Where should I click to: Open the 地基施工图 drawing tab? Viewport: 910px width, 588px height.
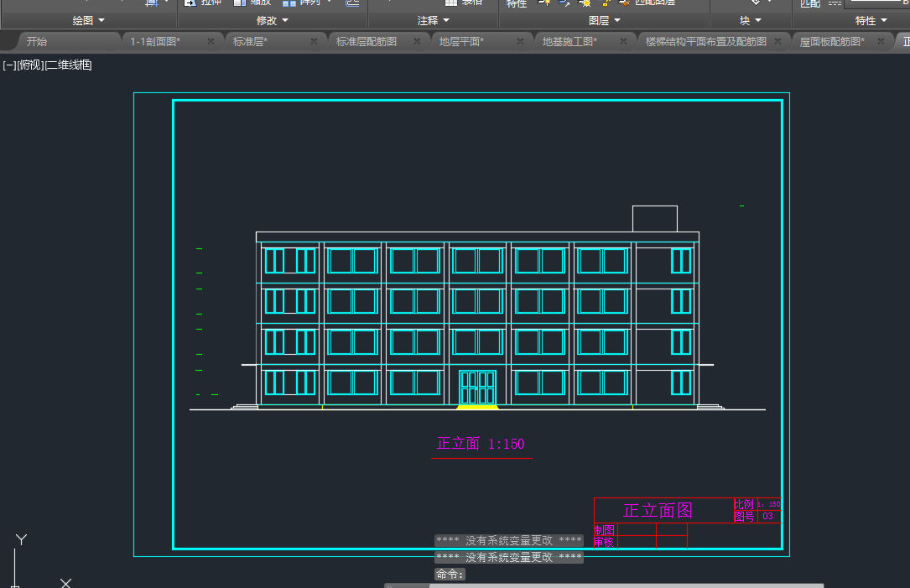[570, 41]
